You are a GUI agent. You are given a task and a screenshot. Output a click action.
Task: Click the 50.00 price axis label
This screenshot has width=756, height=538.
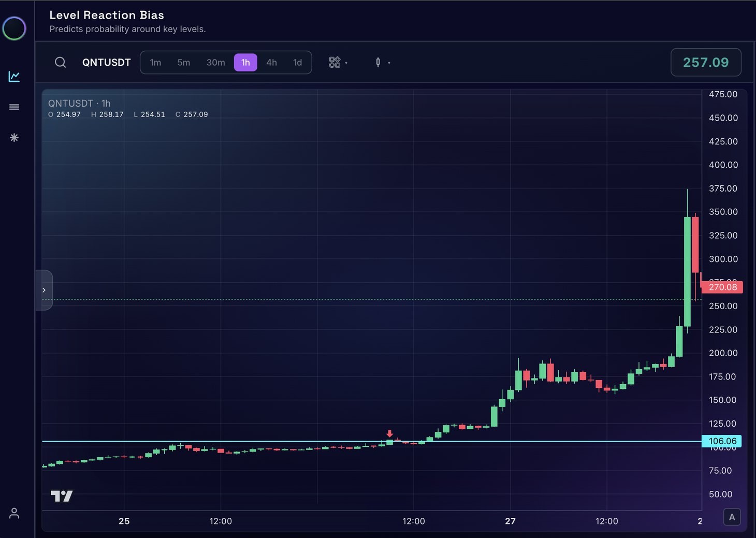(720, 494)
